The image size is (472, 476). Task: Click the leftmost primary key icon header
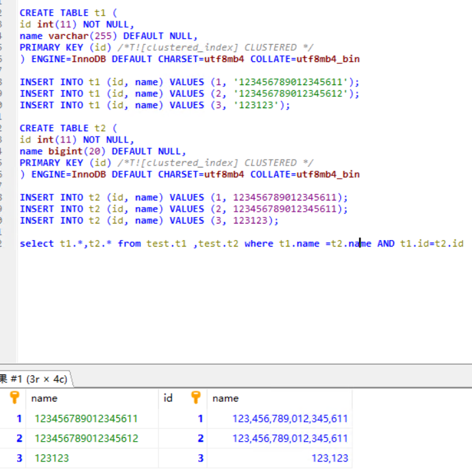(15, 398)
